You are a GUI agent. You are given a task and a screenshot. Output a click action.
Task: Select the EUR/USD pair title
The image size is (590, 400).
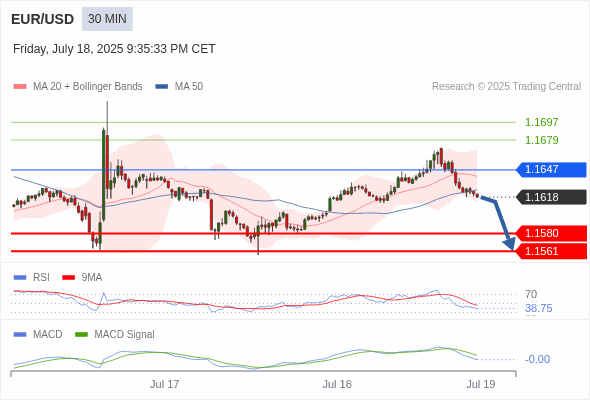point(43,19)
